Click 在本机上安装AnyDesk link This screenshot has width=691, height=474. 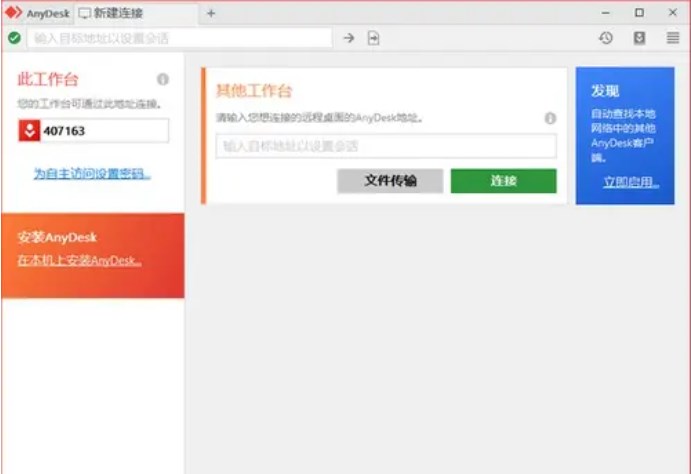pos(80,261)
